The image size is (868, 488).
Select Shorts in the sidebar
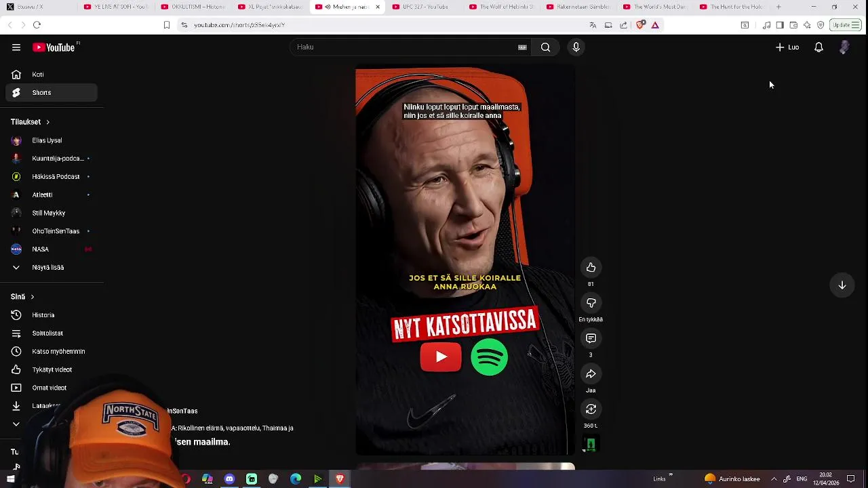[52, 93]
